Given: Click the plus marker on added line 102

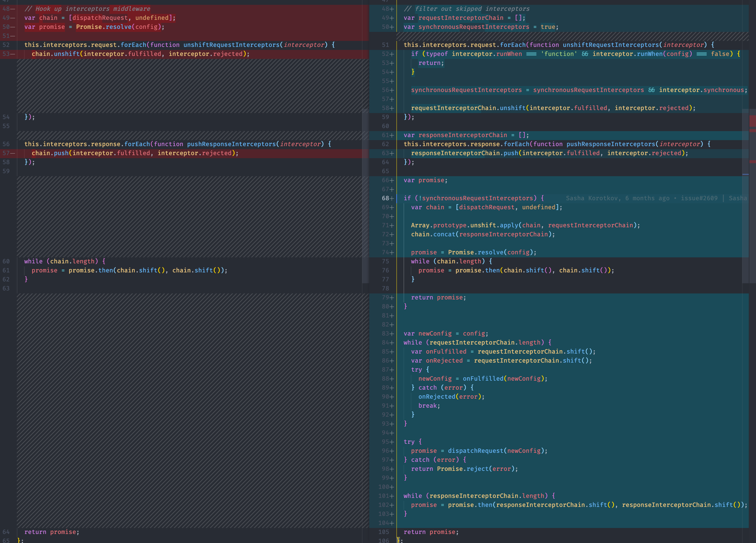Looking at the screenshot, I should click(392, 505).
